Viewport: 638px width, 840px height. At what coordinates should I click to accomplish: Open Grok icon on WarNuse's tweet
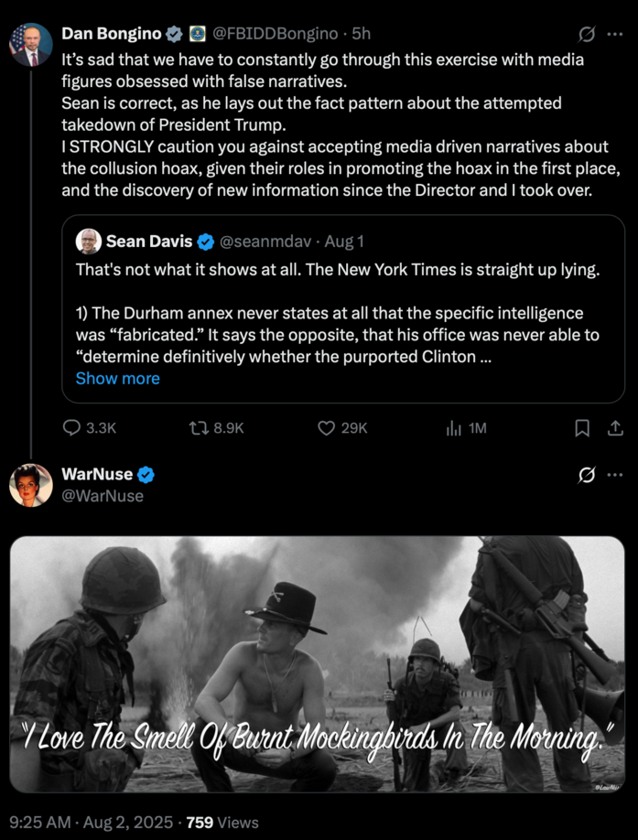click(588, 475)
